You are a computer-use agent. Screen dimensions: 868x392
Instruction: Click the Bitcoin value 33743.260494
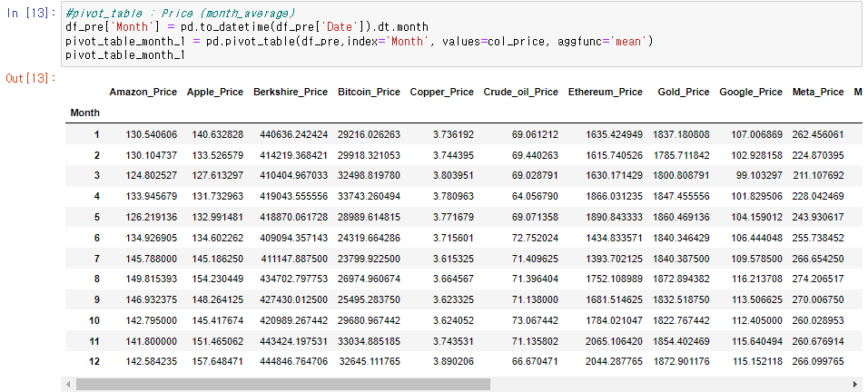click(x=369, y=196)
